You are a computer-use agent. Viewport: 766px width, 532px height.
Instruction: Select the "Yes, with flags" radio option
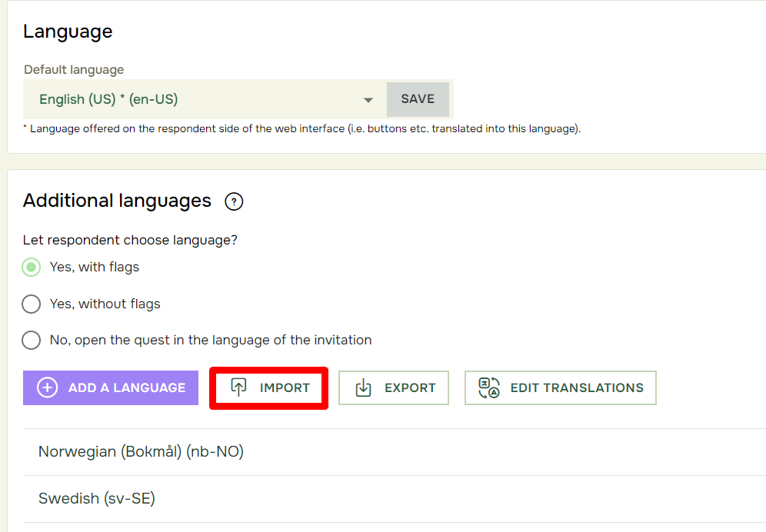pos(32,268)
